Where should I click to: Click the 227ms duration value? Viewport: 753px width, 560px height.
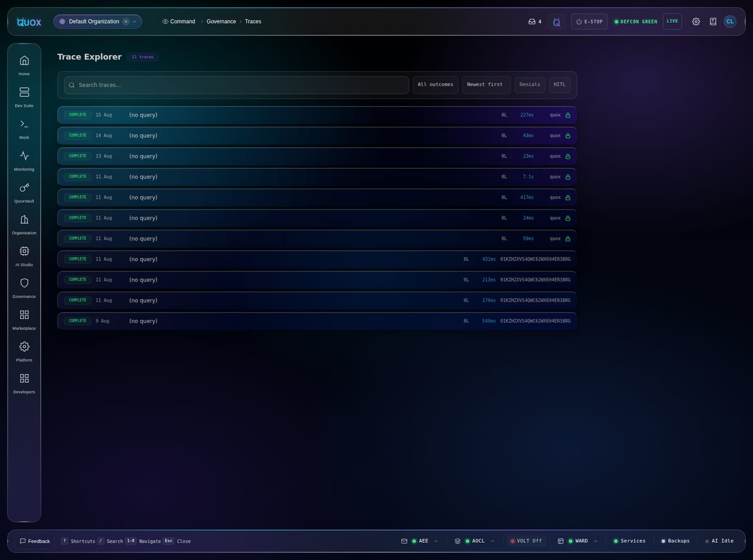point(527,115)
